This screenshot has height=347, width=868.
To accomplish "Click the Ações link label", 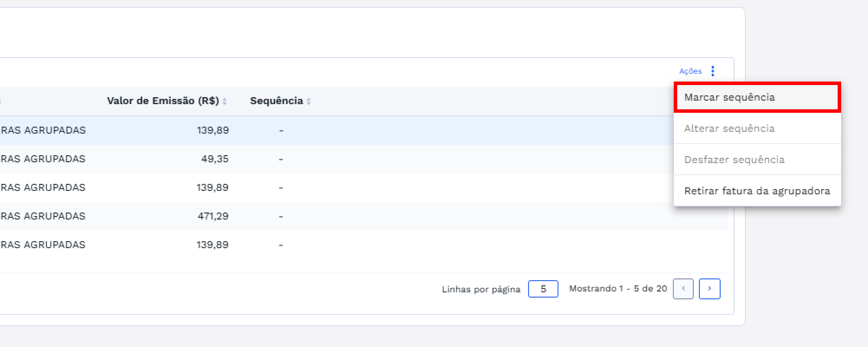I will [x=690, y=71].
